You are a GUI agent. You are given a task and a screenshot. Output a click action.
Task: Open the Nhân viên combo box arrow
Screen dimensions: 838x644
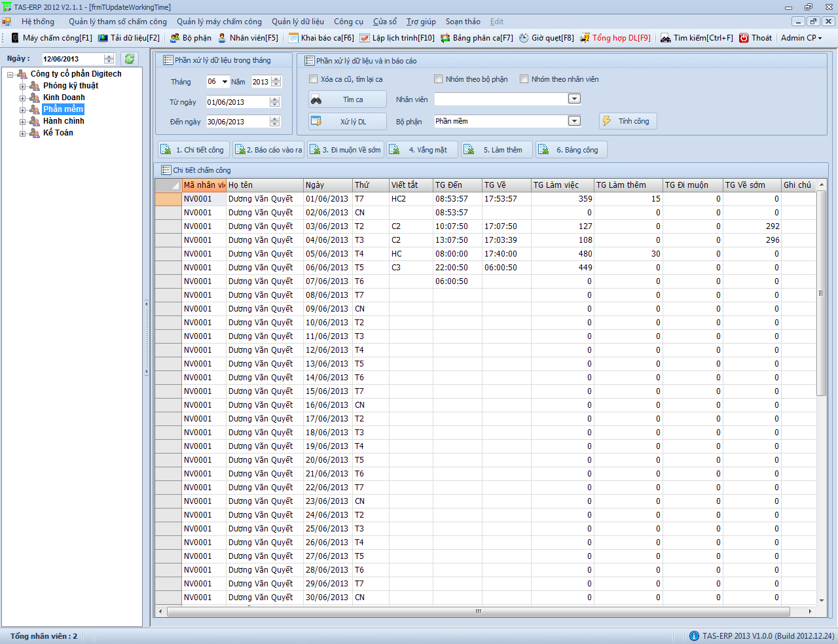coord(574,99)
